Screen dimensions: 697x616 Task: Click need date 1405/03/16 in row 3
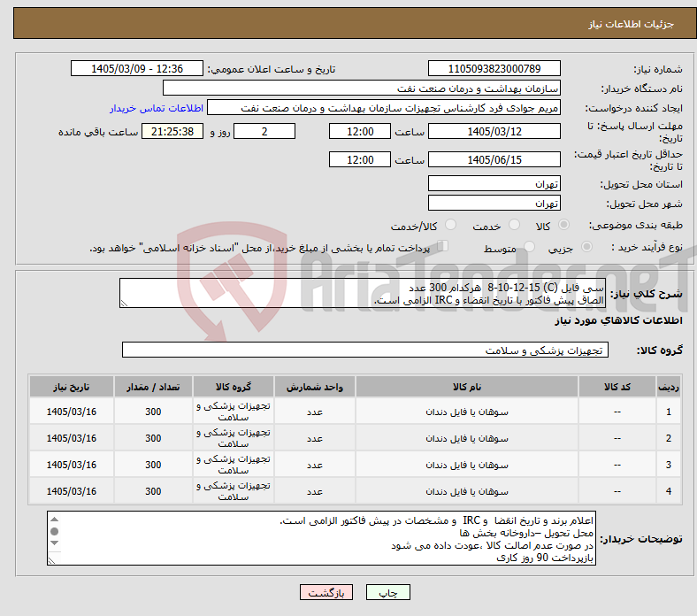point(72,466)
